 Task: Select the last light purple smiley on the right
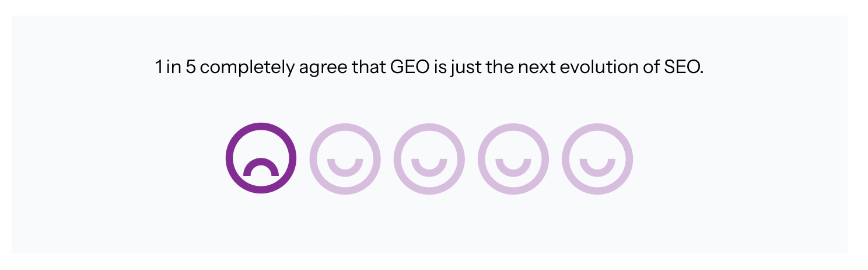click(597, 158)
